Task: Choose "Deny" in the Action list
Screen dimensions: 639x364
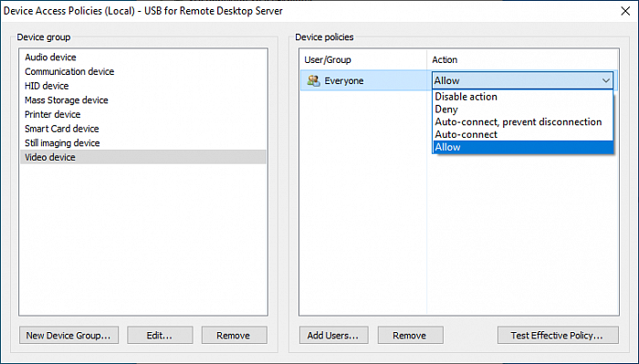Action: (x=523, y=109)
